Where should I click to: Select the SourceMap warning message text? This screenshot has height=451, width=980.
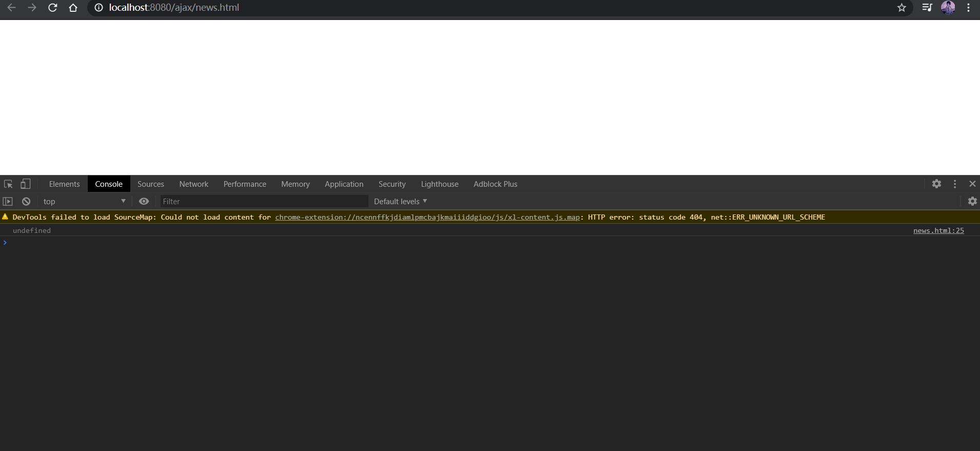point(419,218)
